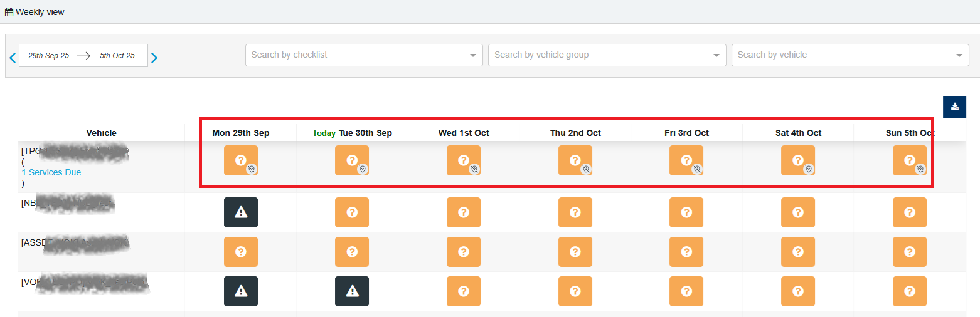Viewport: 980px width, 317px height.
Task: Click previous week left arrow
Action: 12,58
